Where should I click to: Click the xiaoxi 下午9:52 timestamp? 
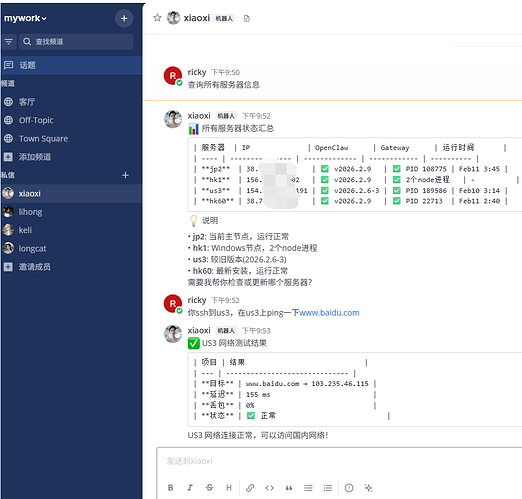click(256, 116)
